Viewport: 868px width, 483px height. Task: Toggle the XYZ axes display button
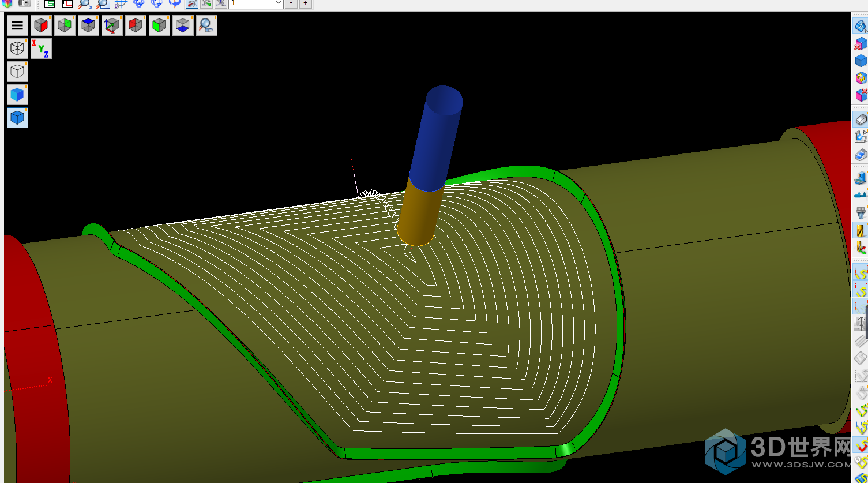[x=41, y=48]
